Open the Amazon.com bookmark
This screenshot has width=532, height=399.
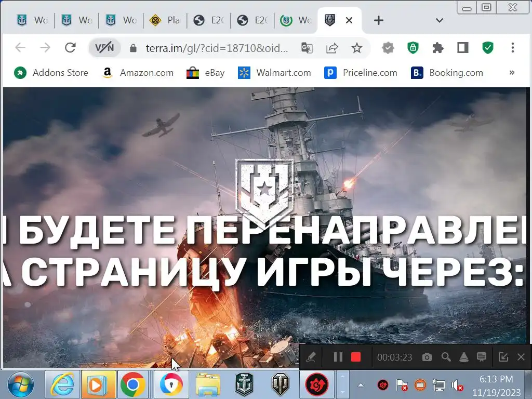(x=137, y=73)
